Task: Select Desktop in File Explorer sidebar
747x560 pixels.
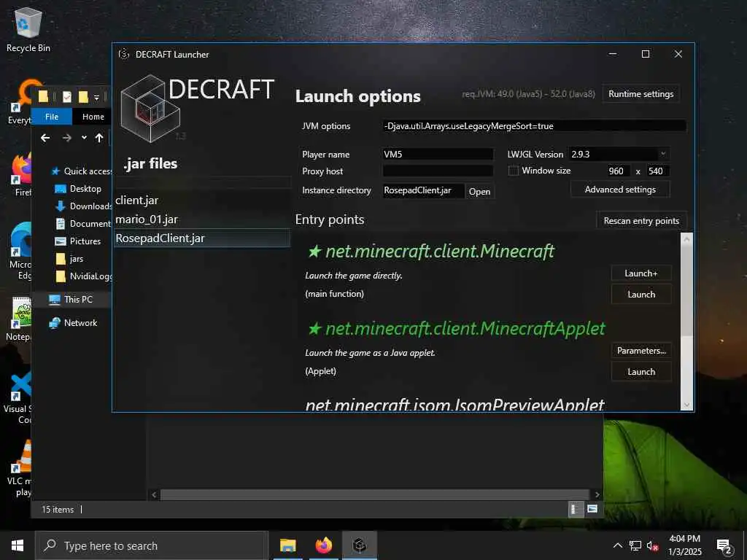Action: click(x=79, y=189)
